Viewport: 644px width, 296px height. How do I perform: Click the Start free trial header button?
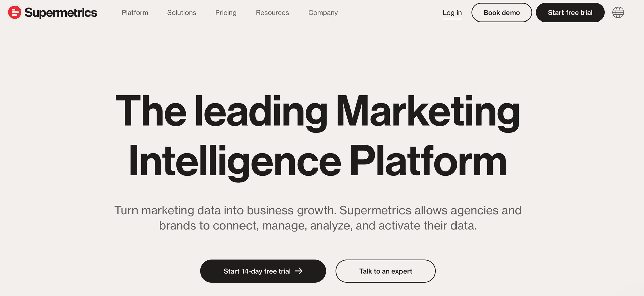point(570,13)
